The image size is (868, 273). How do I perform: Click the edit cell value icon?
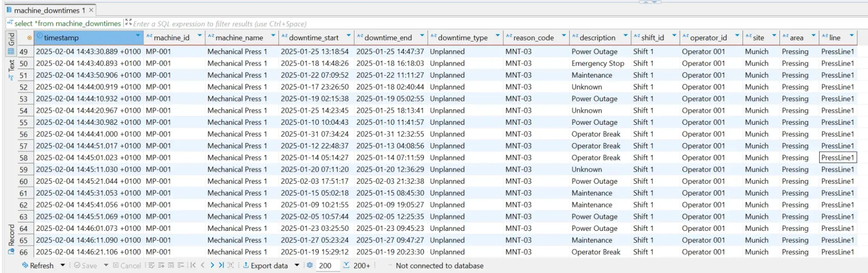[x=151, y=266]
